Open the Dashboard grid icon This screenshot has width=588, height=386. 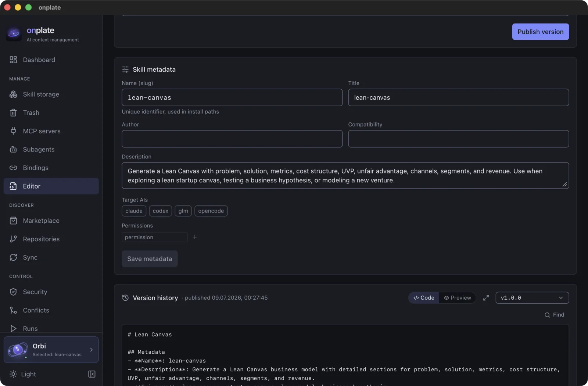pos(13,60)
